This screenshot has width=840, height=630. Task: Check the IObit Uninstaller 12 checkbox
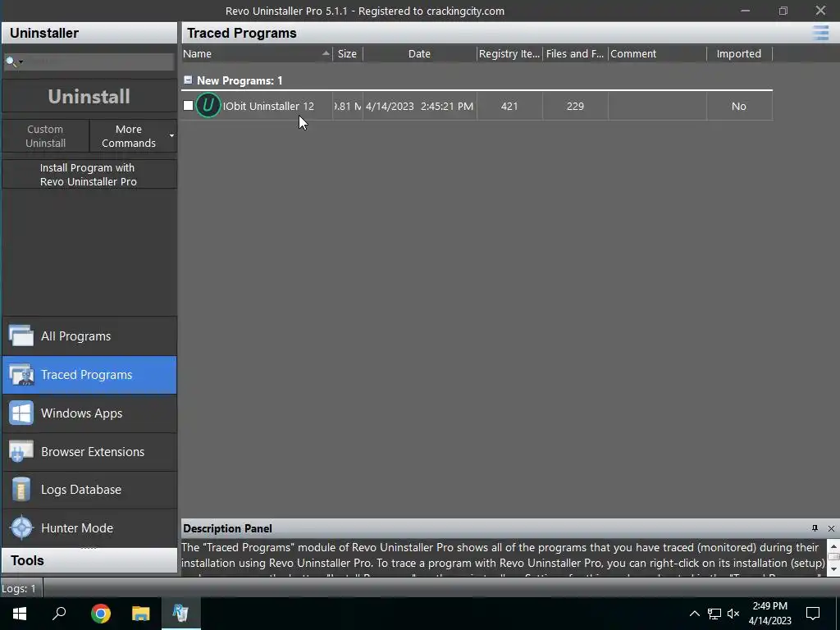coord(188,106)
